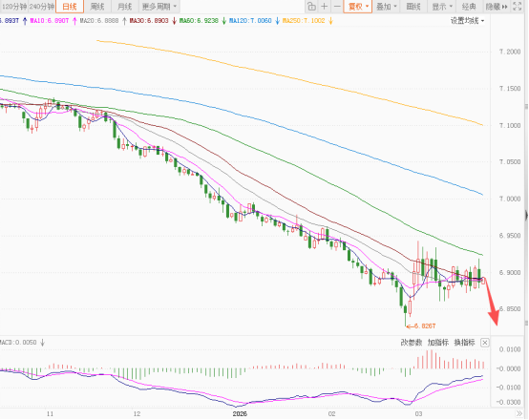
Task: Select the 日线 daily chart tab
Action: pyautogui.click(x=70, y=7)
